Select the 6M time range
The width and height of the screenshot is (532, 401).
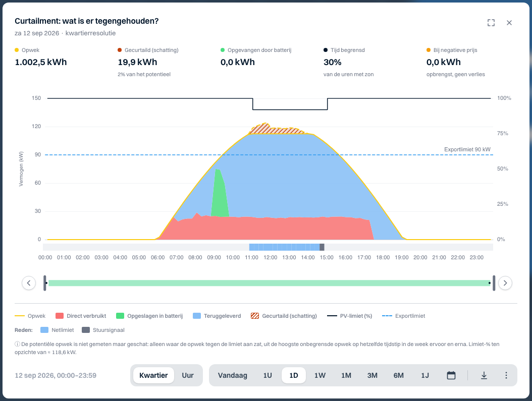point(399,375)
